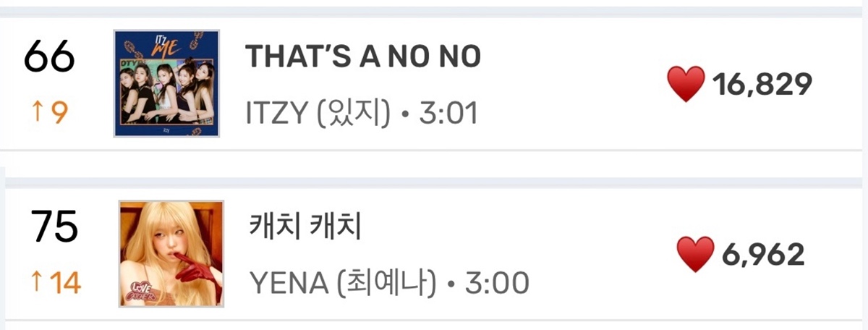The image size is (868, 330).
Task: Click the rank change value 14
Action: [x=65, y=282]
